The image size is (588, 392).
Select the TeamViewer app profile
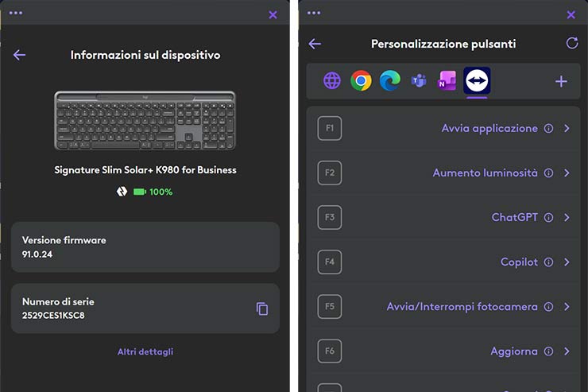[x=477, y=80]
